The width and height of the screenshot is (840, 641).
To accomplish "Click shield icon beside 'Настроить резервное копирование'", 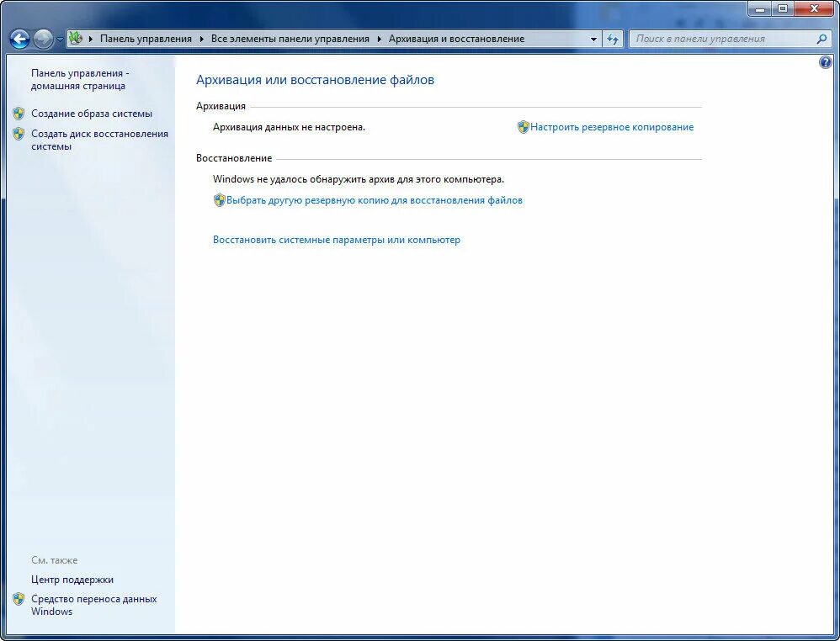I will [x=523, y=127].
